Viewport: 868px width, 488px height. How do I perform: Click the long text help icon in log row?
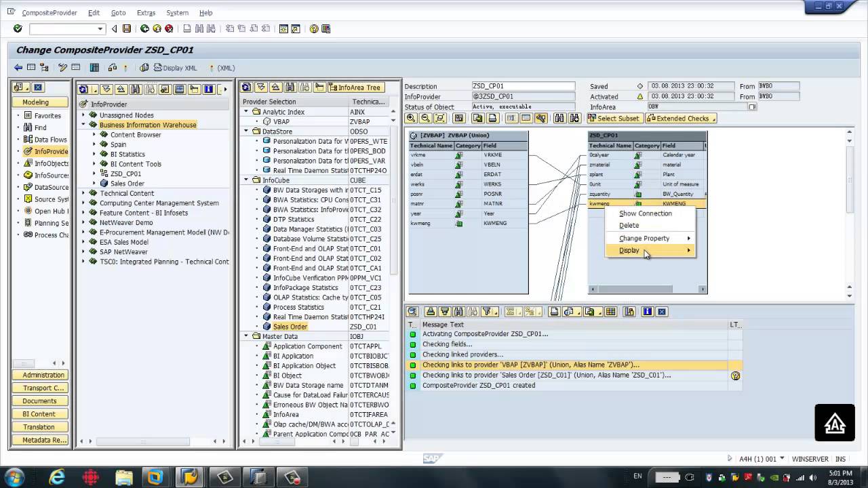tap(735, 375)
